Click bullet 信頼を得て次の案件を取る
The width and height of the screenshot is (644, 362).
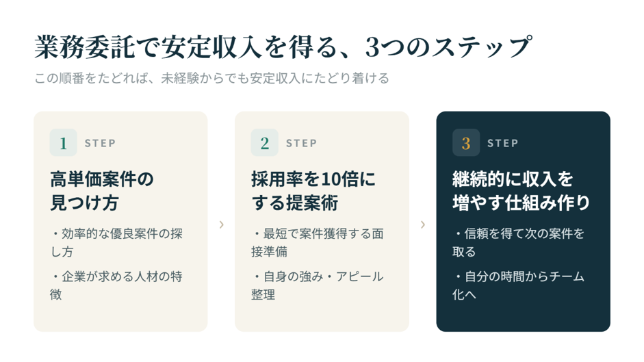coord(518,242)
